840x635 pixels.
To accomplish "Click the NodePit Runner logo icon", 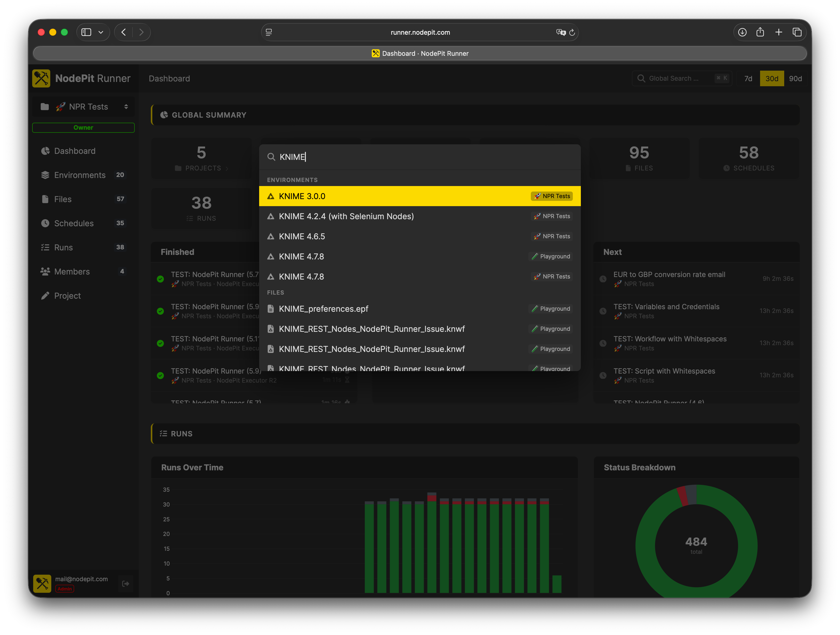I will point(41,79).
